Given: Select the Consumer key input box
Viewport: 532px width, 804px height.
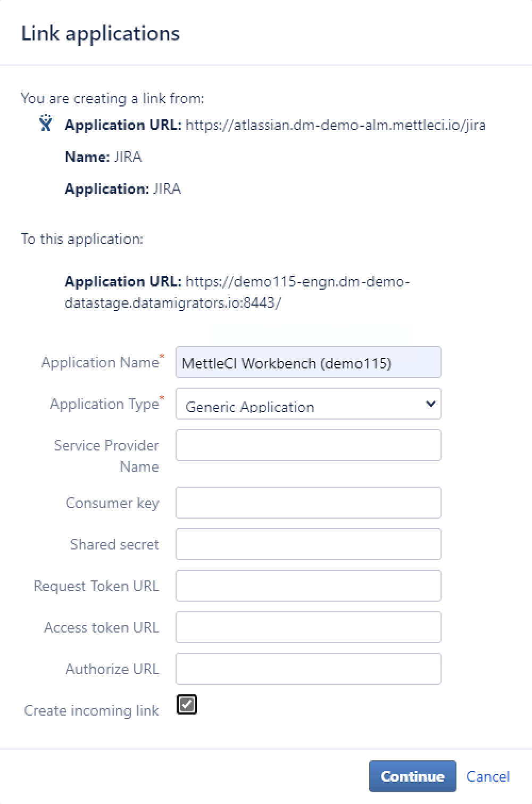Looking at the screenshot, I should (308, 503).
